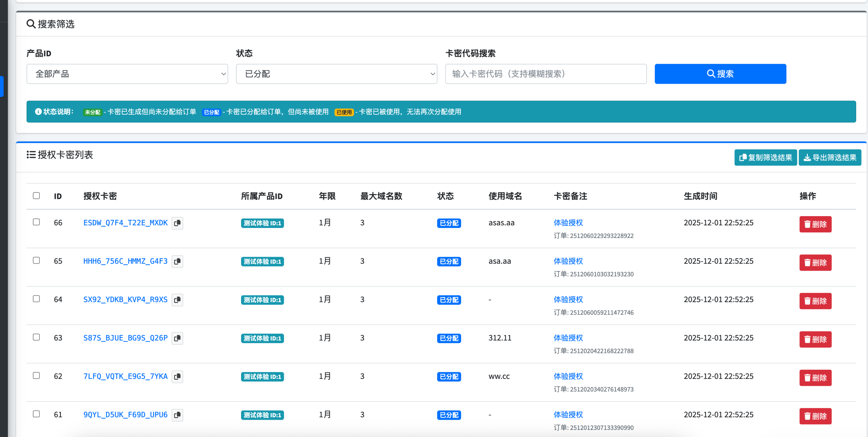
Task: Open the 体验授权 link in row 66
Action: tap(568, 223)
